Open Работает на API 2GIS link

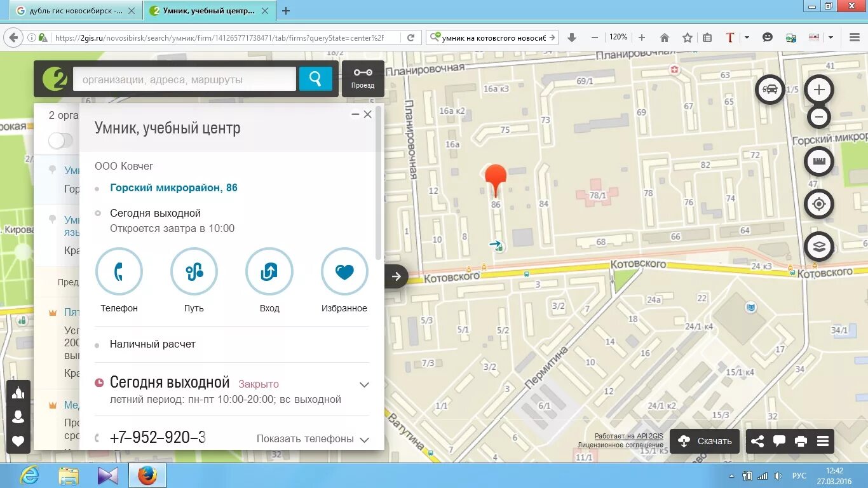[628, 436]
